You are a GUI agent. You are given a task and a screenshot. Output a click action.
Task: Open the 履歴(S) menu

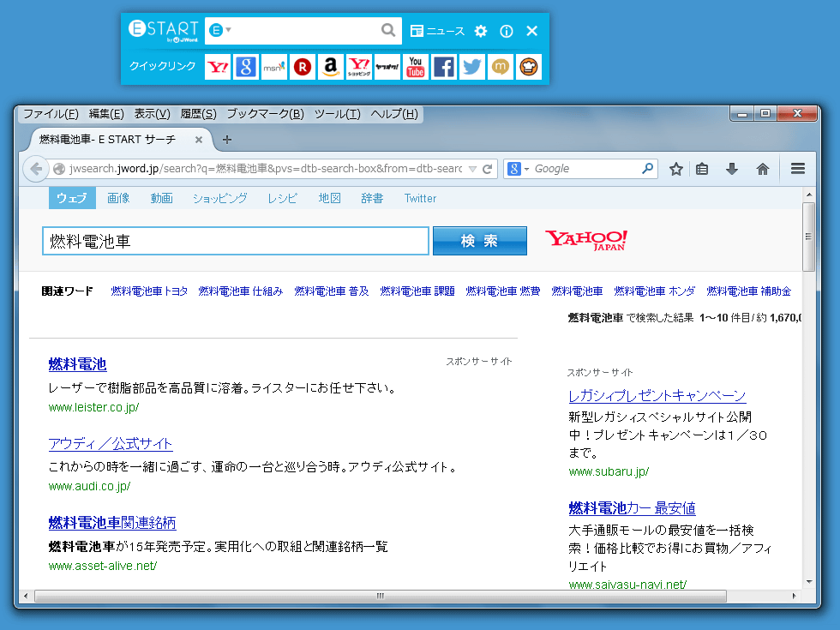[198, 114]
